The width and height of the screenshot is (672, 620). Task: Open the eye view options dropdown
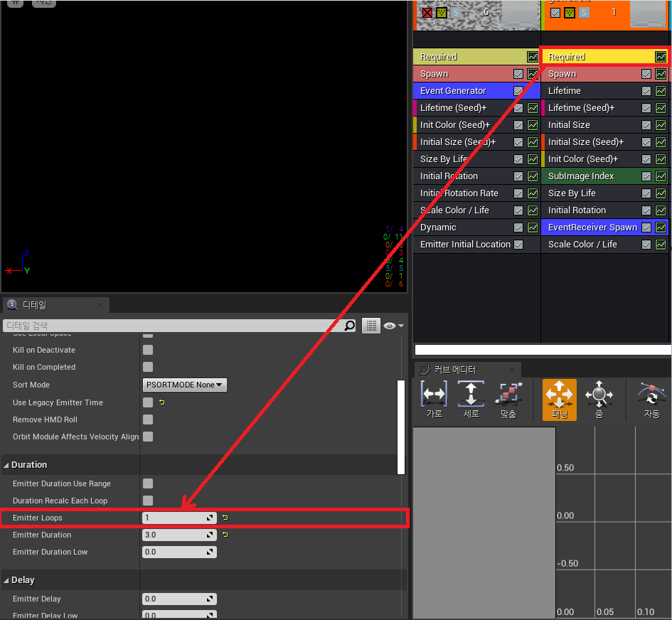point(393,326)
